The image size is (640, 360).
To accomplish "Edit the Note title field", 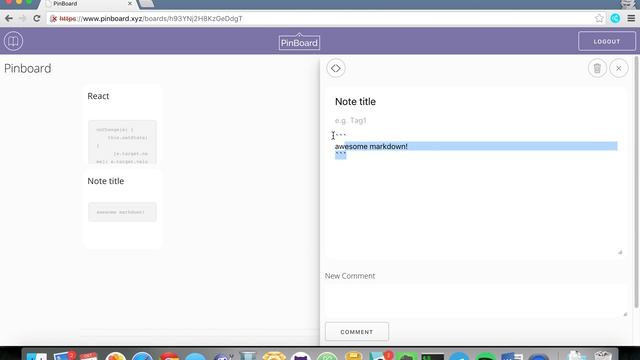I will [x=476, y=102].
